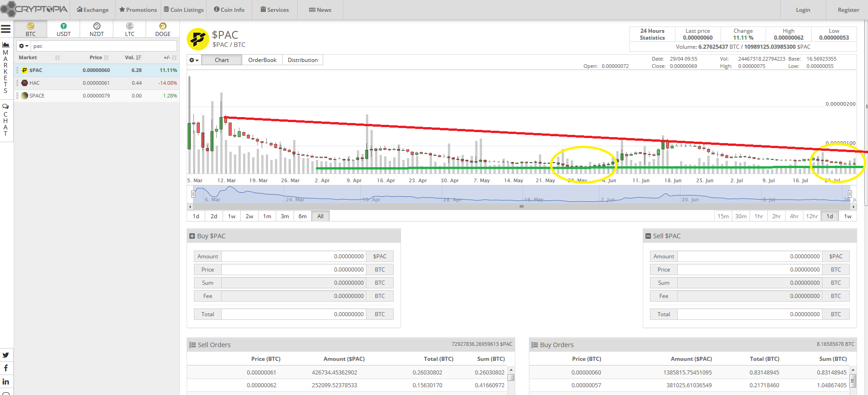Screen dimensions: 868x395
Task: Open chart settings gear dropdown
Action: pyautogui.click(x=194, y=60)
